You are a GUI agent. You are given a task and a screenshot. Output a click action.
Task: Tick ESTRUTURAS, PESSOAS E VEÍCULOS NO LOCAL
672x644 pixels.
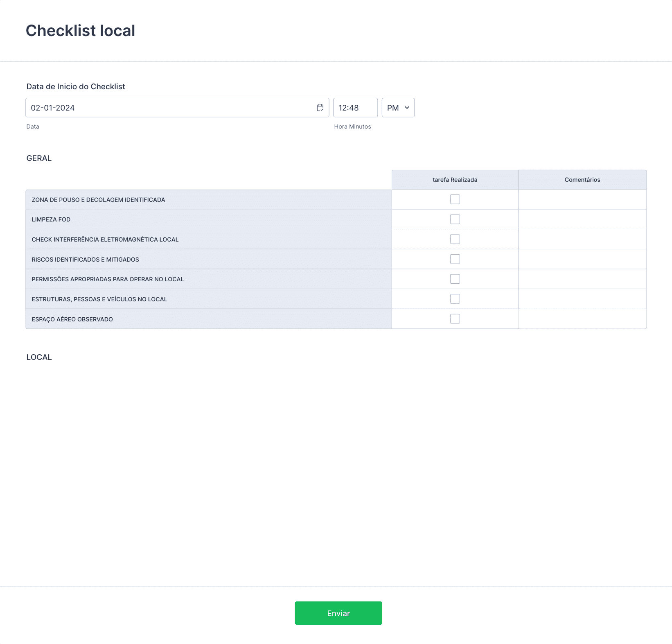tap(455, 299)
